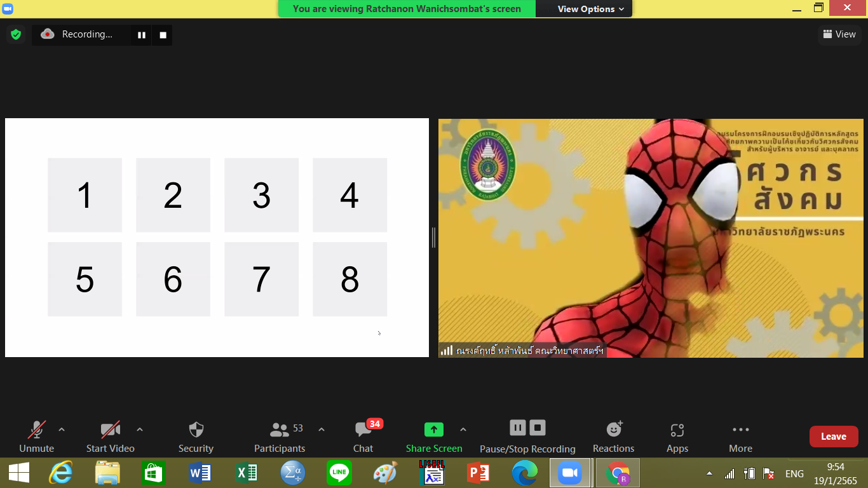
Task: Open Excel from the taskbar
Action: pos(247,473)
